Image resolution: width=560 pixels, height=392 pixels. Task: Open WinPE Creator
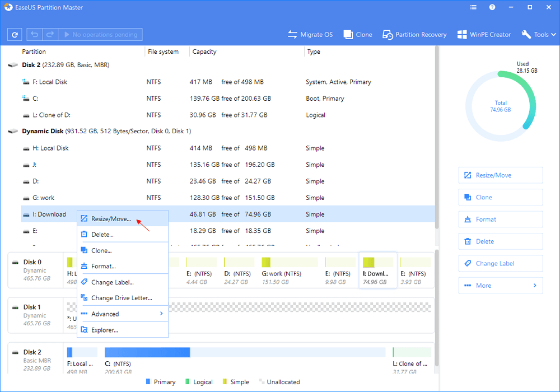coord(484,35)
